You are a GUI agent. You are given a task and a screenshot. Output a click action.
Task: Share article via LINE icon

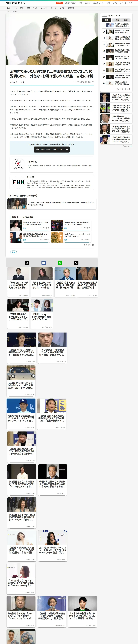[x=60, y=263]
